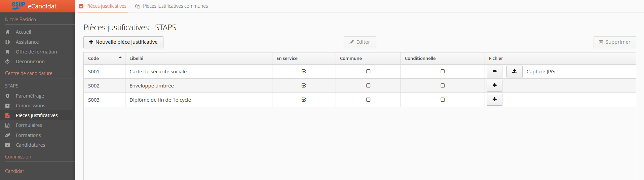Select the Carte de sécurité sociale row
Viewport: 644px width, 180px height.
[x=158, y=72]
